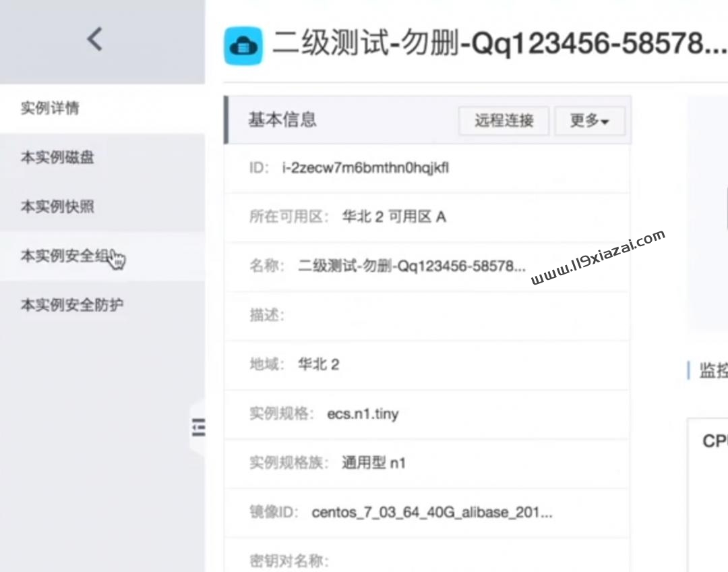Click the name value 二级测试-勿删-Qq123456-58578...
The image size is (728, 572).
click(412, 266)
